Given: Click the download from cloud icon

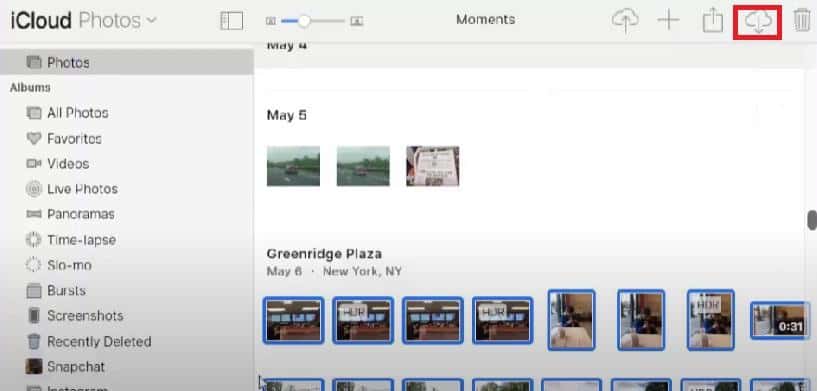Looking at the screenshot, I should click(758, 22).
